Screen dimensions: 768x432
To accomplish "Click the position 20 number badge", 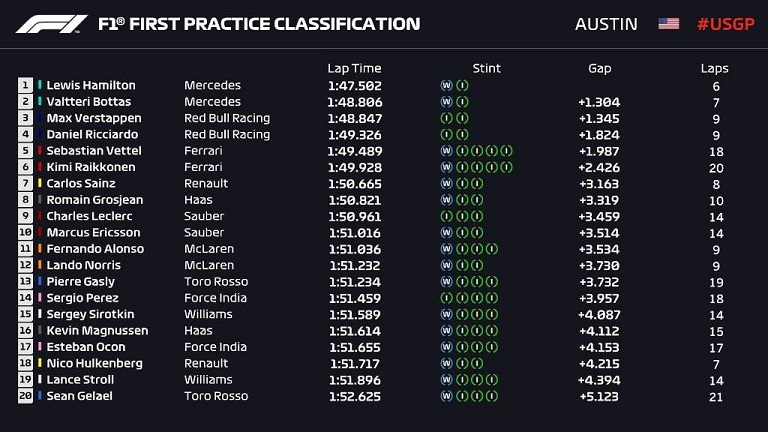I will [x=25, y=396].
